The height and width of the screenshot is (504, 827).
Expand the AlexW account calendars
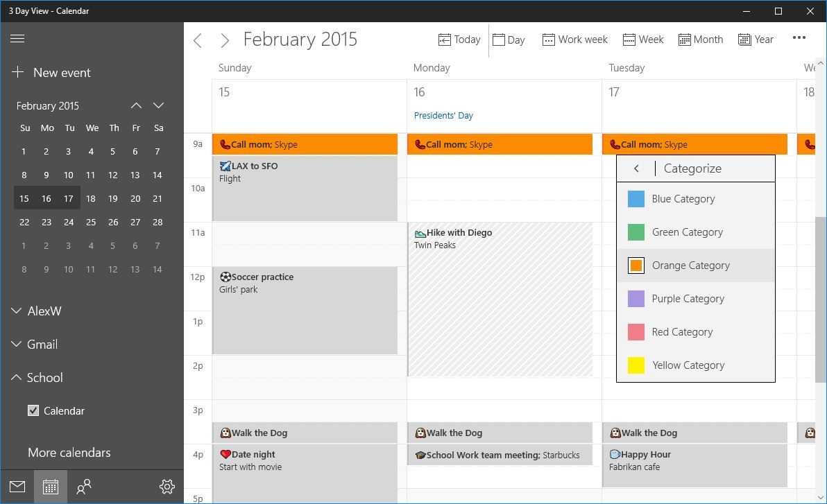point(36,311)
